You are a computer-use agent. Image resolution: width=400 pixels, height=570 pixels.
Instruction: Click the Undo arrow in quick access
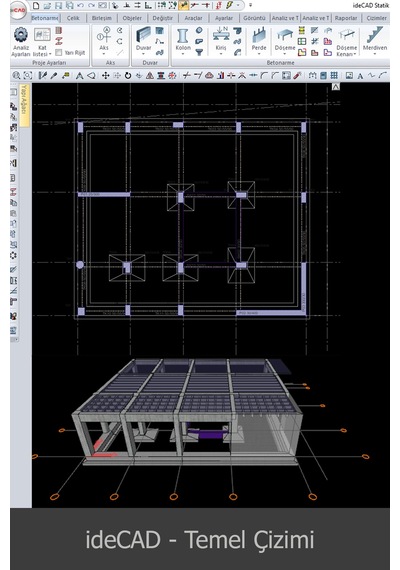(x=80, y=5)
